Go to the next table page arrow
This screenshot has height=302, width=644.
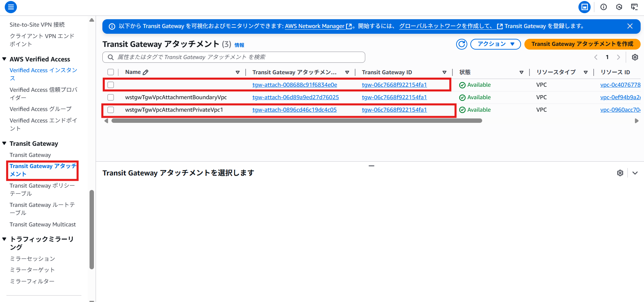coord(618,57)
